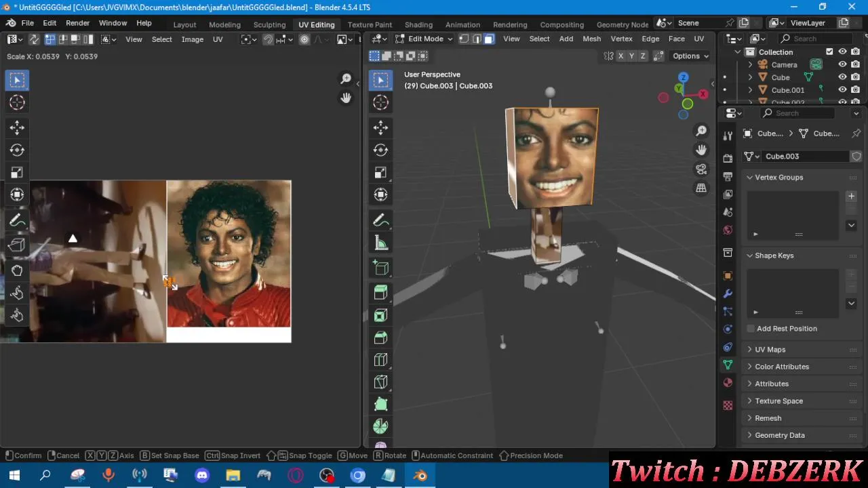The image size is (868, 488).
Task: Switch to the Texture Paint workspace tab
Action: coord(370,24)
